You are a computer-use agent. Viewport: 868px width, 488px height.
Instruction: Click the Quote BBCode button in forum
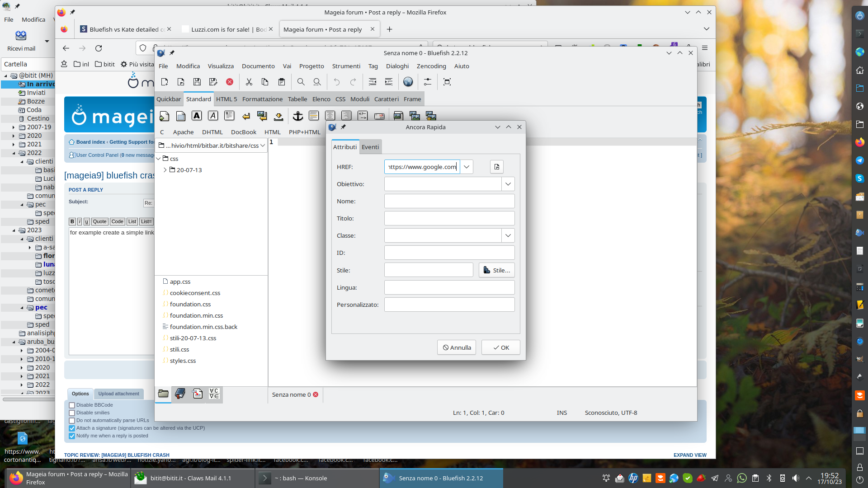coord(99,221)
